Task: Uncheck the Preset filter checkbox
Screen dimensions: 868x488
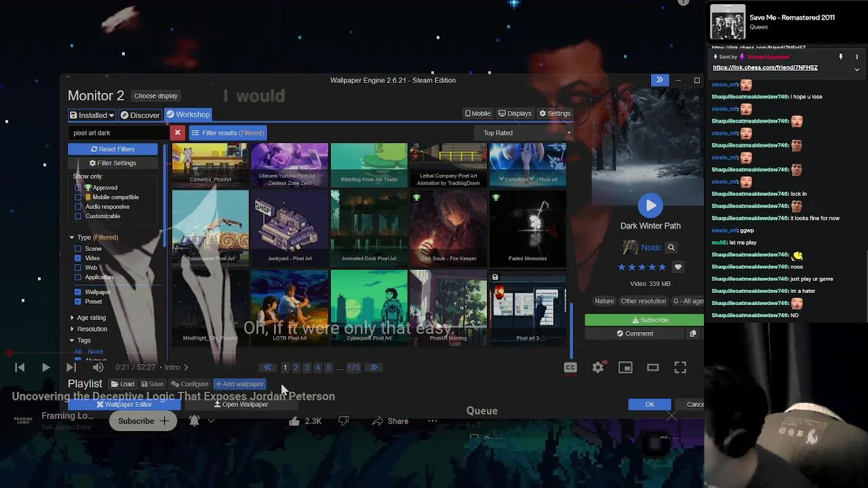Action: click(x=78, y=302)
